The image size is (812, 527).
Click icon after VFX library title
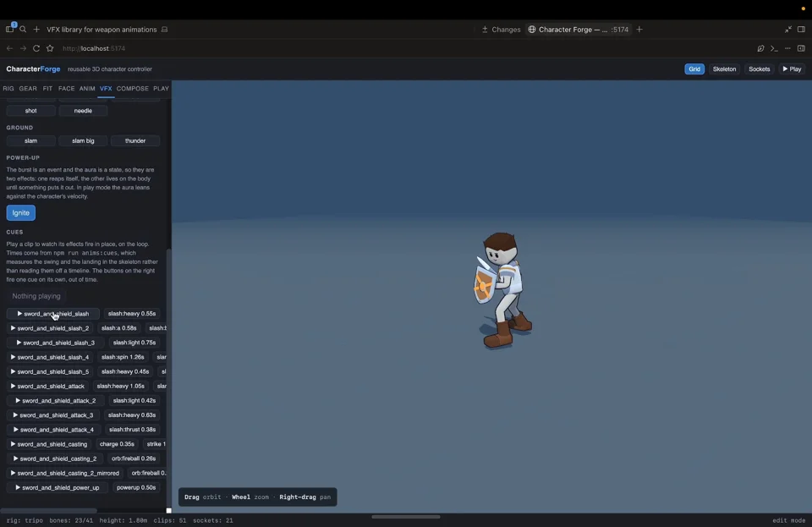coord(164,30)
